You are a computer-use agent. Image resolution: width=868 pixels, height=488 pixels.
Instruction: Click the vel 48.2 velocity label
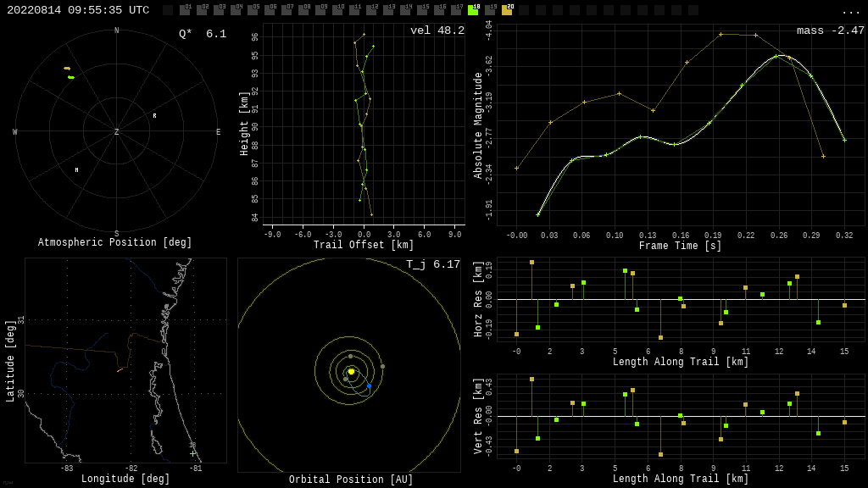[437, 30]
